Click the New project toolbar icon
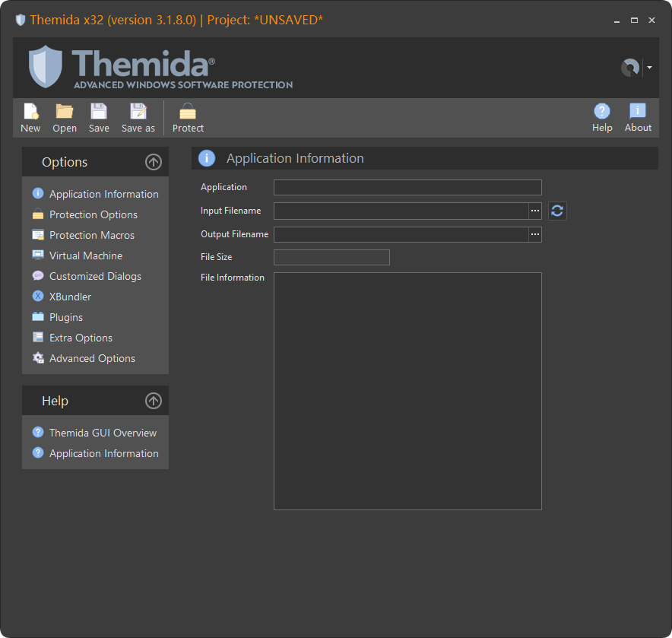The height and width of the screenshot is (638, 672). tap(30, 113)
